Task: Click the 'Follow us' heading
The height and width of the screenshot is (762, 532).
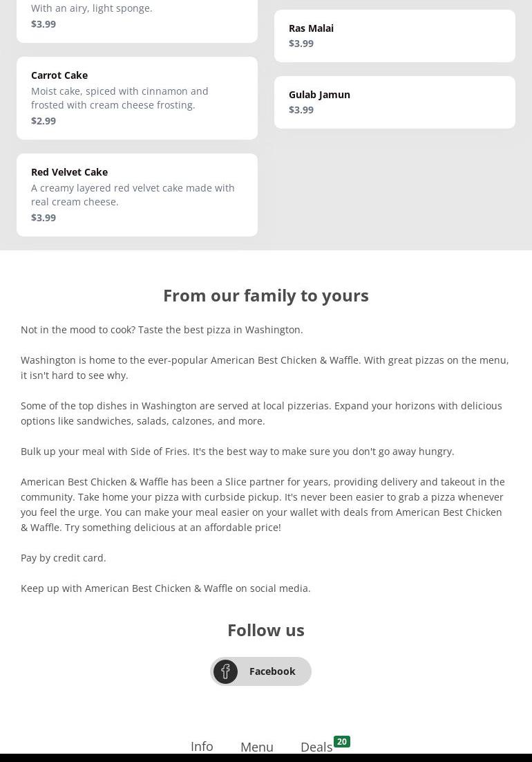Action: (266, 630)
